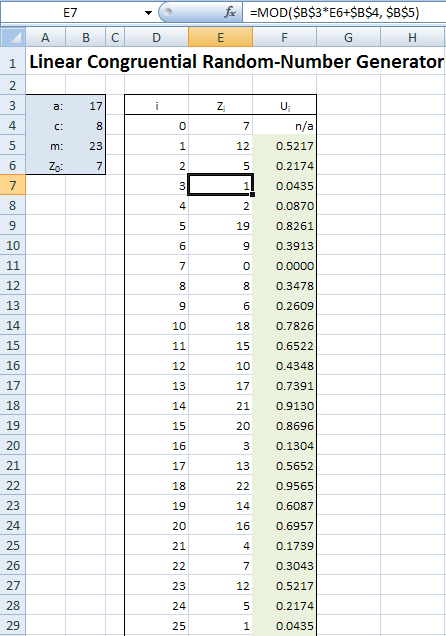This screenshot has width=446, height=636.
Task: Click Zi cell with value 13
Action: [221, 466]
